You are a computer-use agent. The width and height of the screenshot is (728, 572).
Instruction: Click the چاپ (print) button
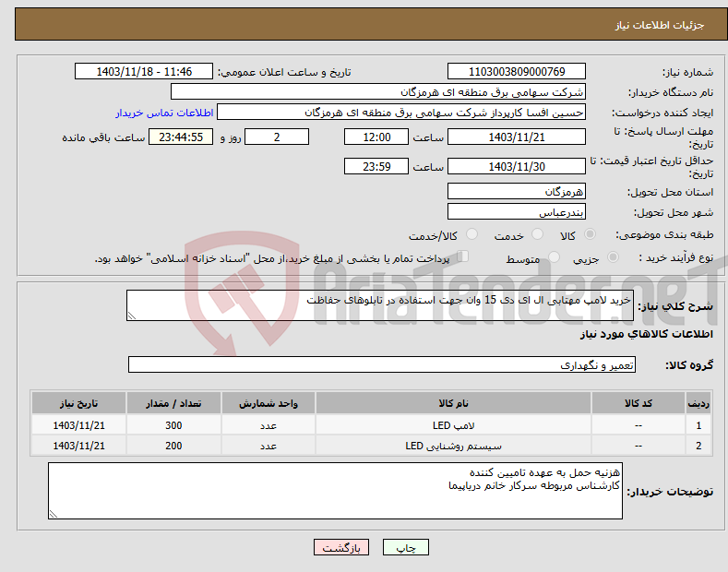click(x=405, y=547)
